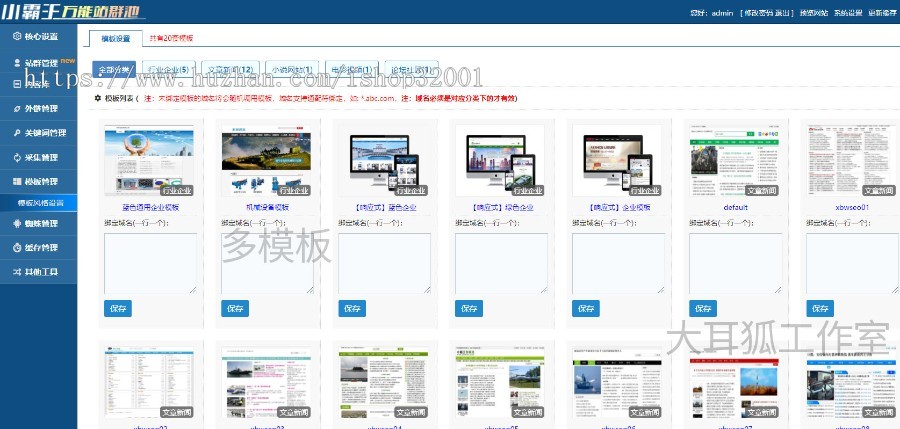Screen dimensions: 900x429
Task: Select 模板风格设置 submenu item
Action: coord(41,203)
